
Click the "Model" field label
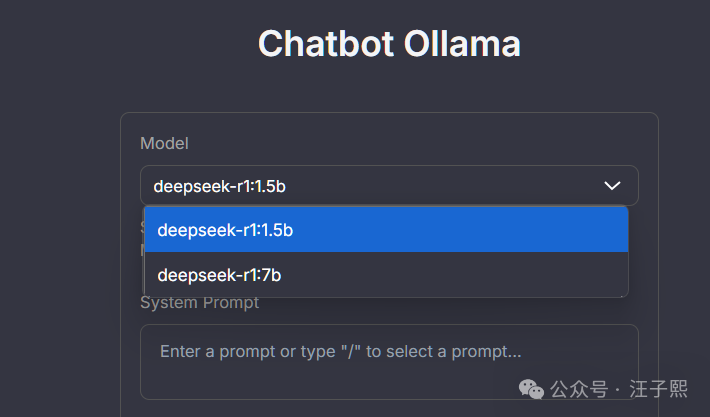pyautogui.click(x=164, y=144)
